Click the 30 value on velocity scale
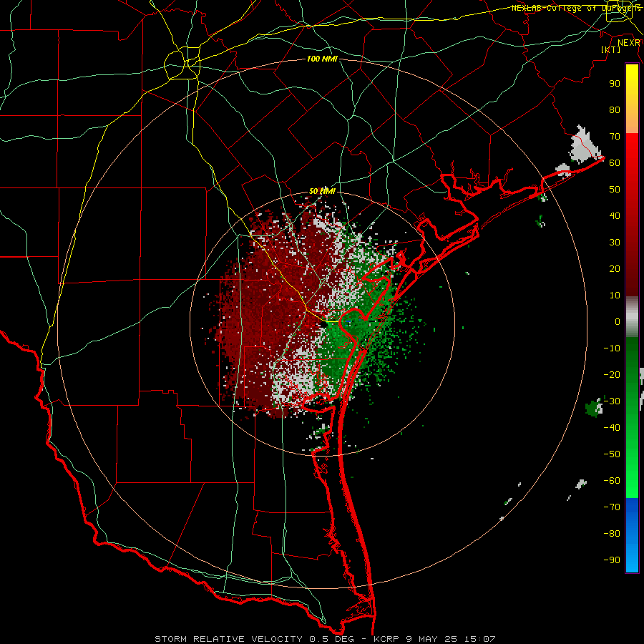Viewport: 644px width, 644px height. pyautogui.click(x=615, y=243)
